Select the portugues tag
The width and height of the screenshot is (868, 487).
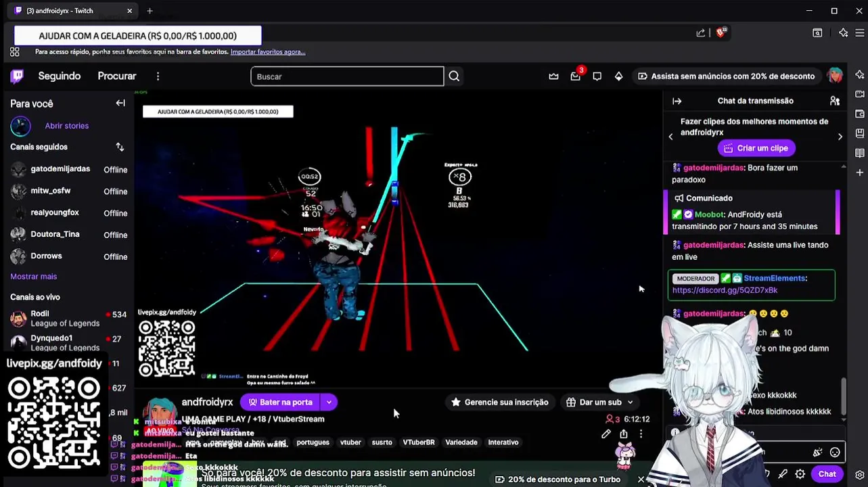coord(313,442)
